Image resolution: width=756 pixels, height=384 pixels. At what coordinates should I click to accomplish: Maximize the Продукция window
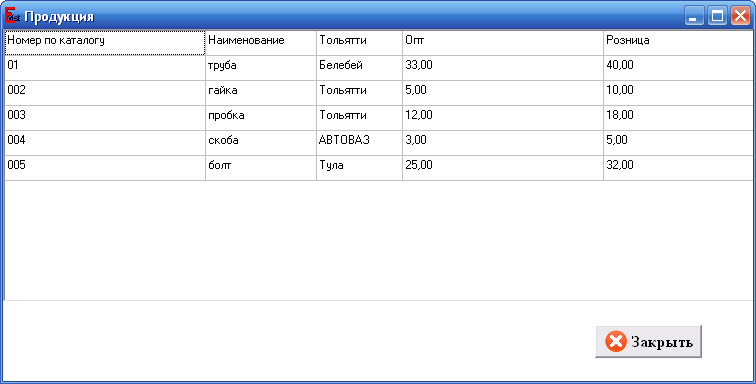tap(717, 16)
